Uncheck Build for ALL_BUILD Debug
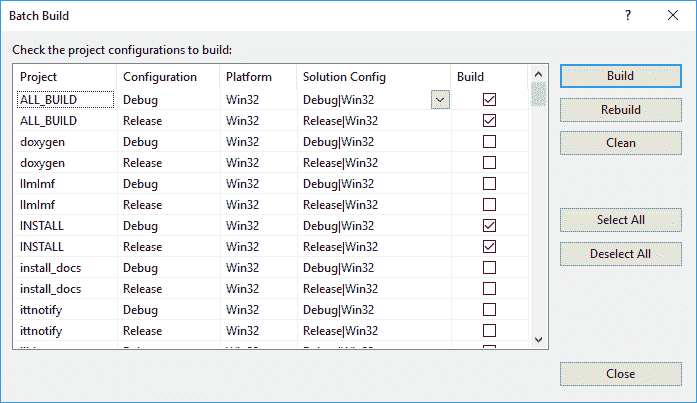The width and height of the screenshot is (697, 403). point(489,99)
